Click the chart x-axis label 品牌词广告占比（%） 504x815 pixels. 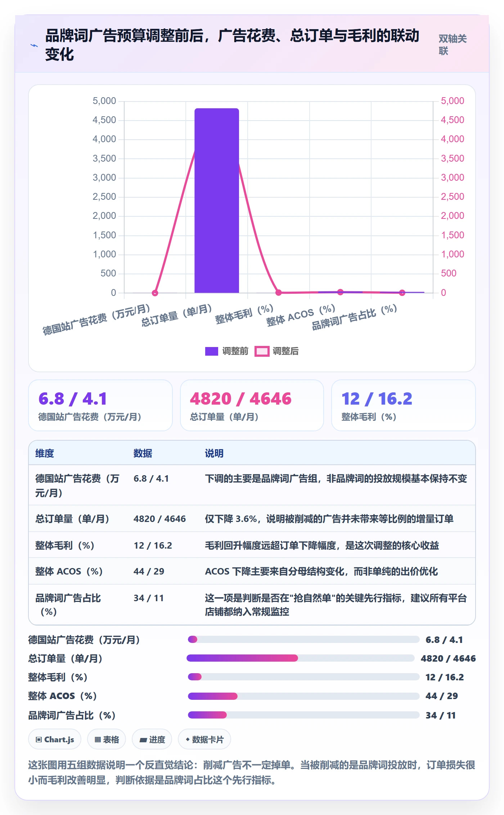pos(354,317)
